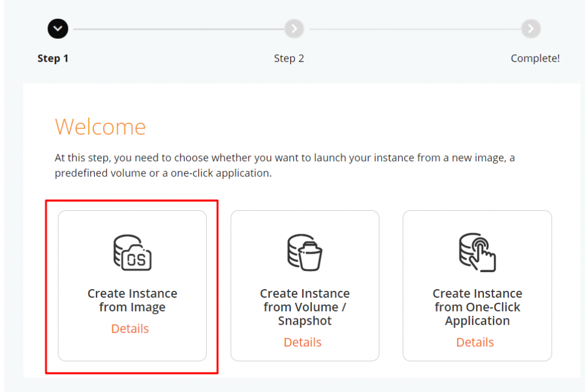Image resolution: width=585 pixels, height=392 pixels.
Task: Select the OS image database icon
Action: (x=133, y=253)
